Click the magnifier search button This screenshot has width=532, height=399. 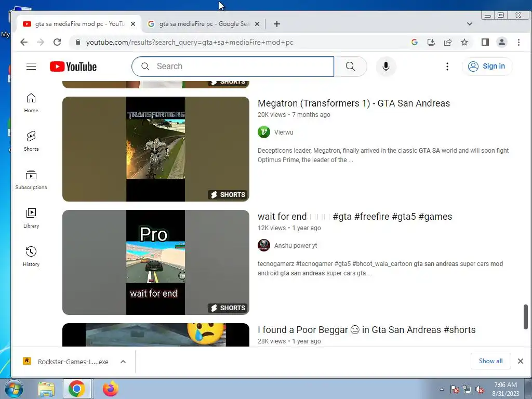pos(351,66)
